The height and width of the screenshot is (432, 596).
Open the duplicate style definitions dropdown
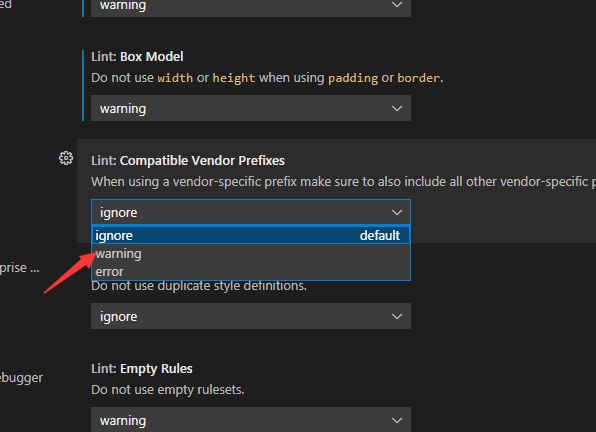[251, 316]
